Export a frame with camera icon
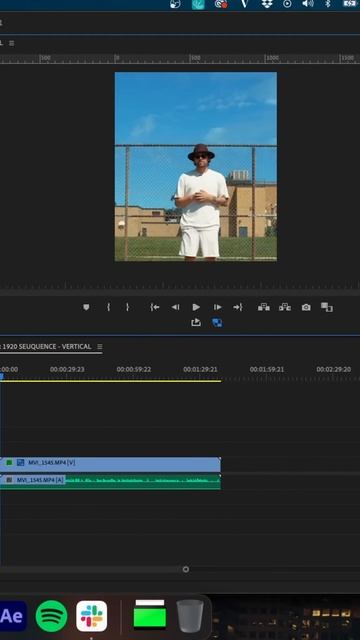The height and width of the screenshot is (640, 360). click(306, 307)
